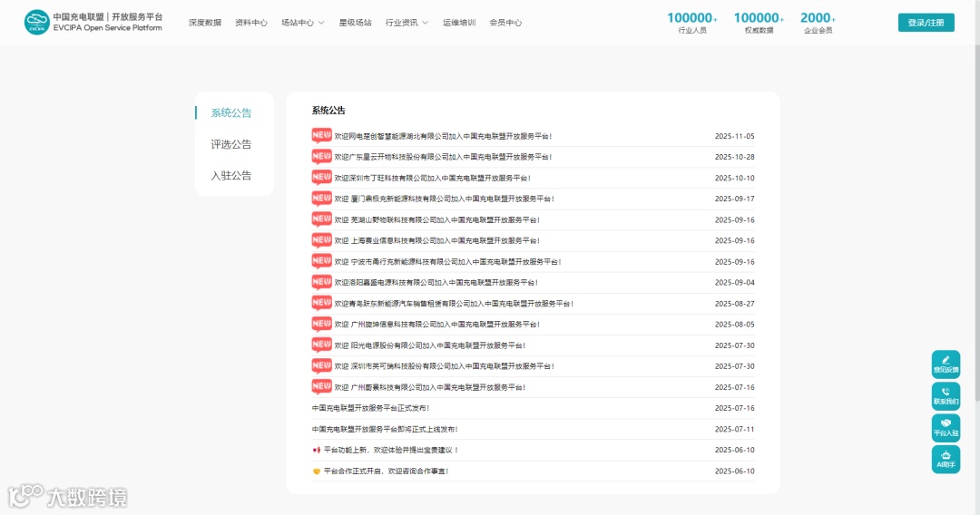Open 中国充电联盟开放服务平台正式发布 announcement

370,408
